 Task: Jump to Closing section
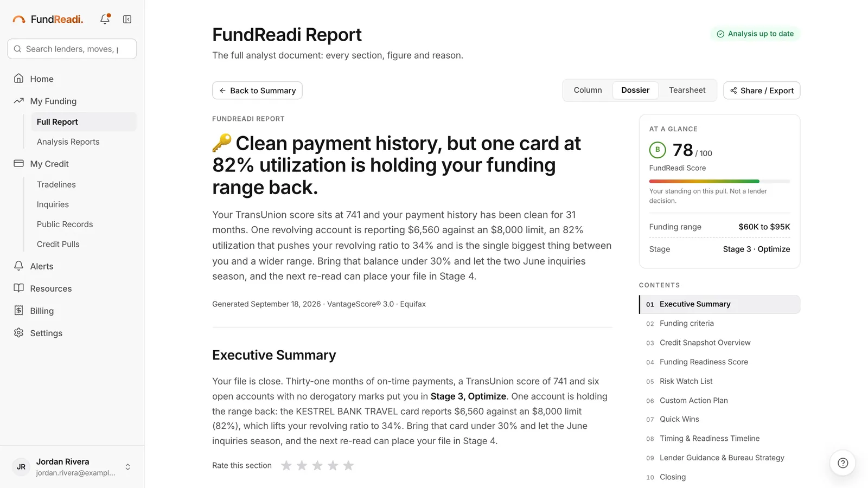tap(719, 477)
